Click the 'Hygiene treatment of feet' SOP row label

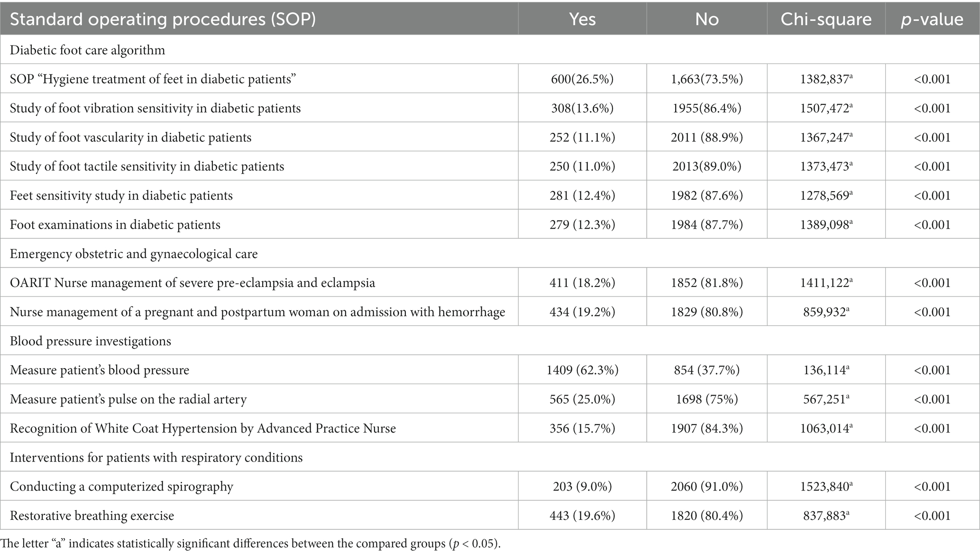pyautogui.click(x=153, y=79)
